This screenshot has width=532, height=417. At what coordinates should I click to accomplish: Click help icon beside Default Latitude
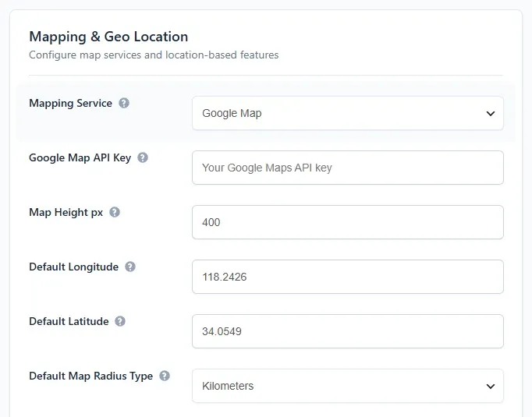click(120, 321)
